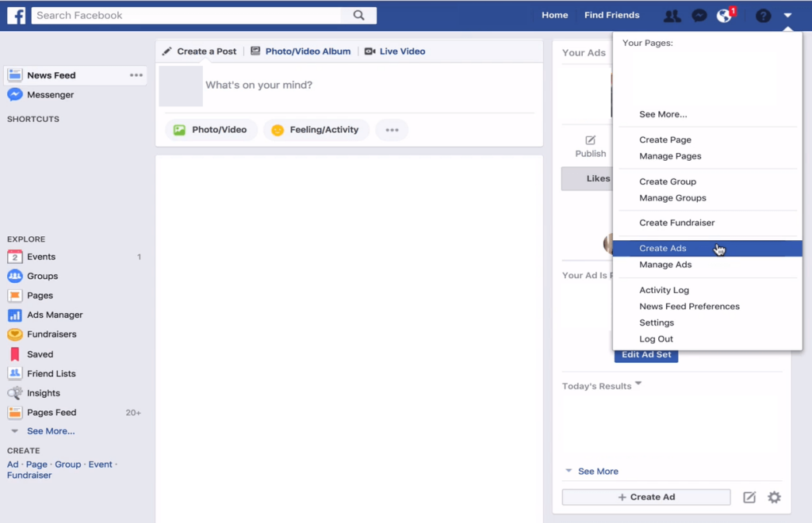Click the Edit Ad Set button

[645, 355]
